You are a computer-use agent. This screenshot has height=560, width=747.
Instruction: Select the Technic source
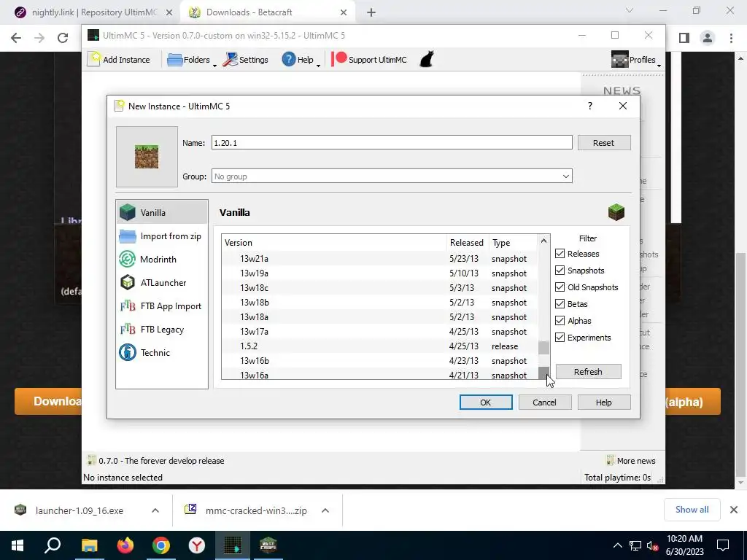coord(162,352)
